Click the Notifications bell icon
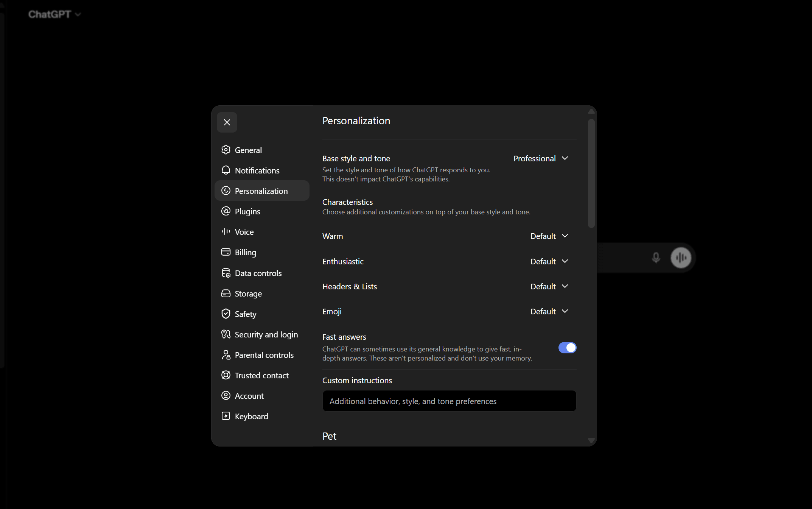Image resolution: width=812 pixels, height=509 pixels. (x=226, y=170)
